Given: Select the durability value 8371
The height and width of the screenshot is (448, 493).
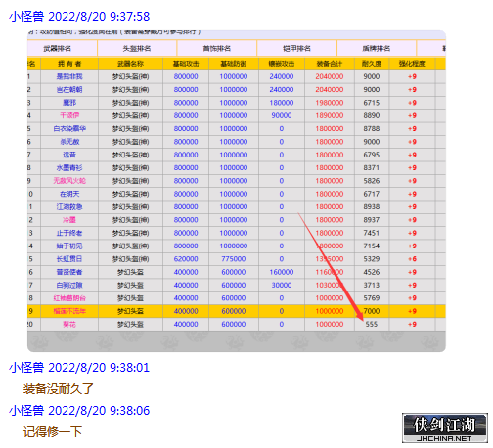Looking at the screenshot, I should click(372, 168).
